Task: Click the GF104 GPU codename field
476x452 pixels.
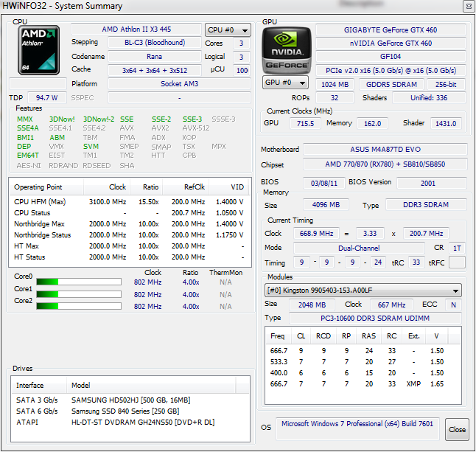Action: [391, 57]
